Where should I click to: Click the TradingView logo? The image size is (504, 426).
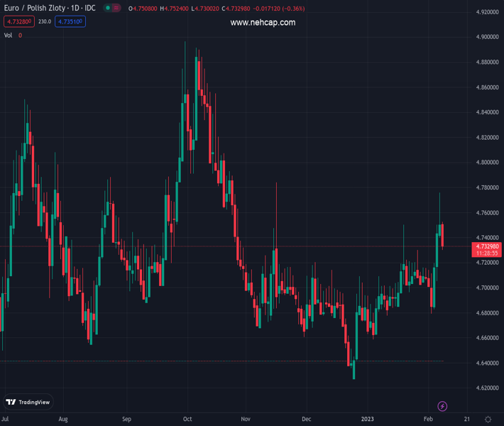tap(28, 402)
